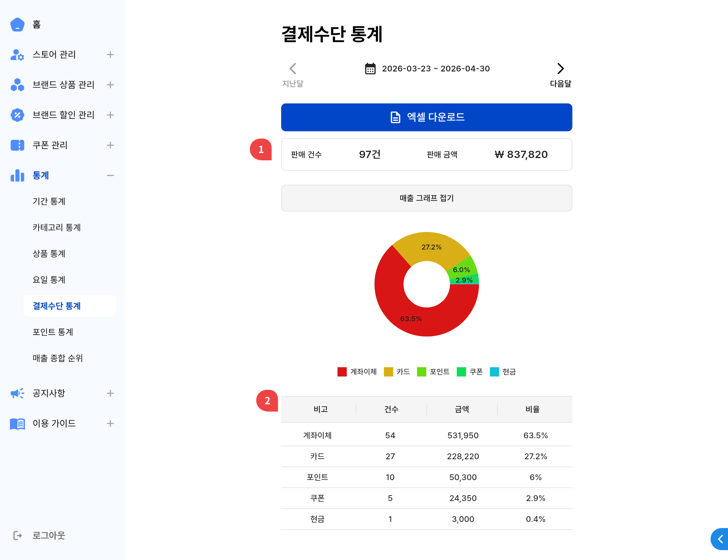728x560 pixels.
Task: Collapse the 통계 menu with minus
Action: click(110, 175)
